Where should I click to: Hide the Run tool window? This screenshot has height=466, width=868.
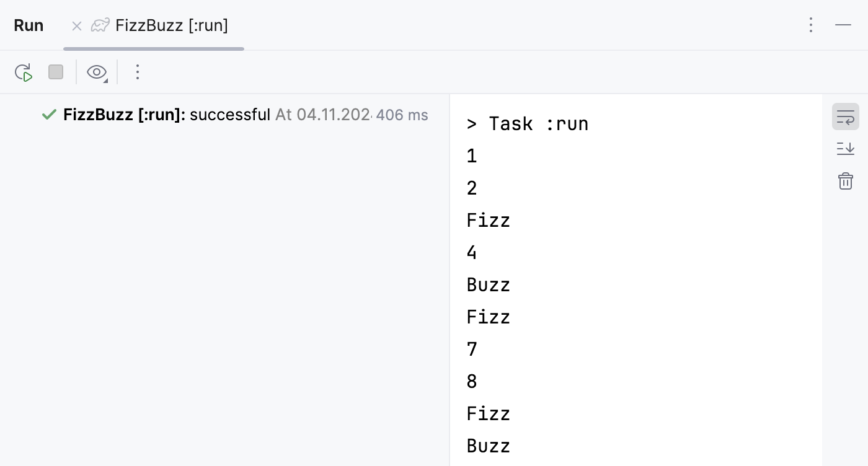pyautogui.click(x=843, y=25)
